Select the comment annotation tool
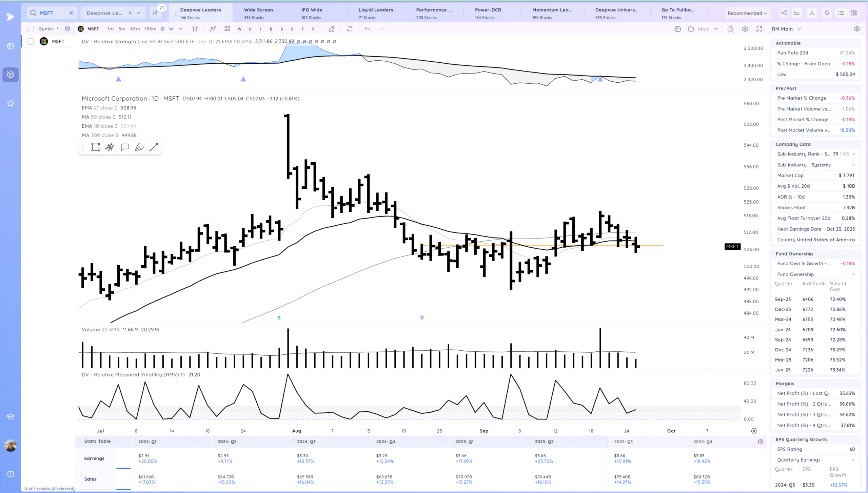 pos(125,147)
